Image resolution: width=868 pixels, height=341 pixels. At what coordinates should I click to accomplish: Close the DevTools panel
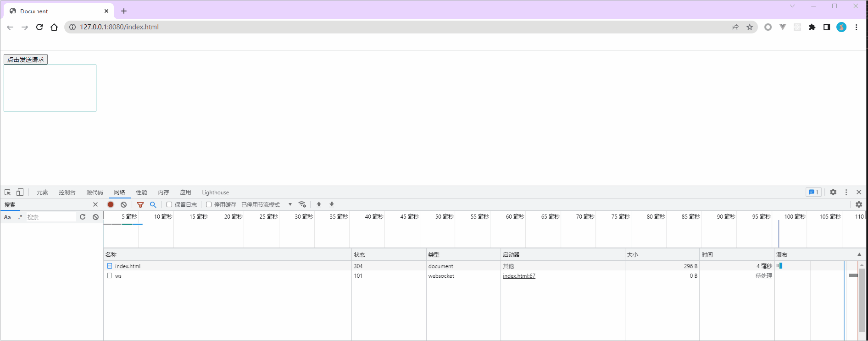[x=859, y=192]
